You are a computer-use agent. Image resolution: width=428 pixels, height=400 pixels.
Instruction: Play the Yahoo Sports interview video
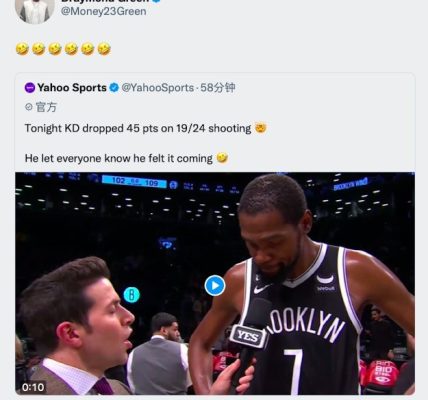pyautogui.click(x=215, y=286)
